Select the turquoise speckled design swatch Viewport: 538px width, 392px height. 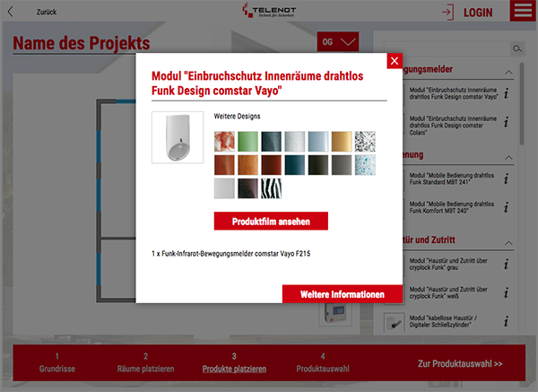pos(365,165)
